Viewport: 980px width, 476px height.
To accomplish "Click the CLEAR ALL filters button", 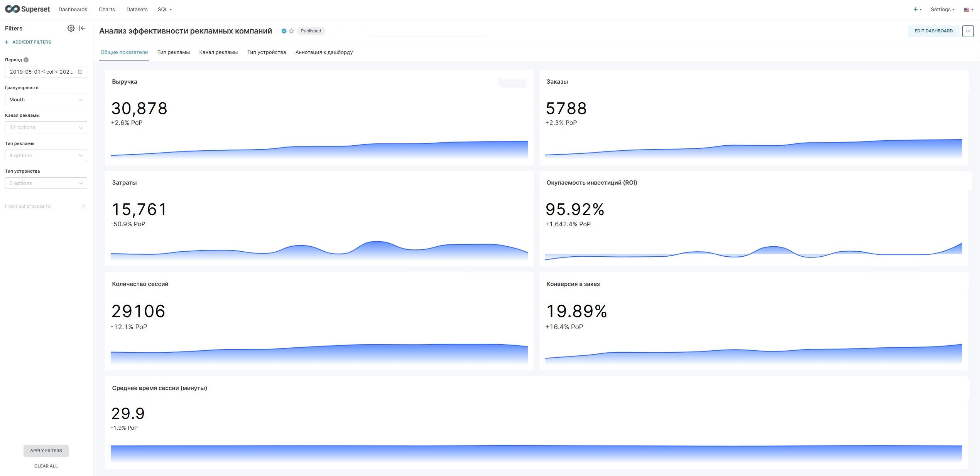I will click(x=46, y=466).
